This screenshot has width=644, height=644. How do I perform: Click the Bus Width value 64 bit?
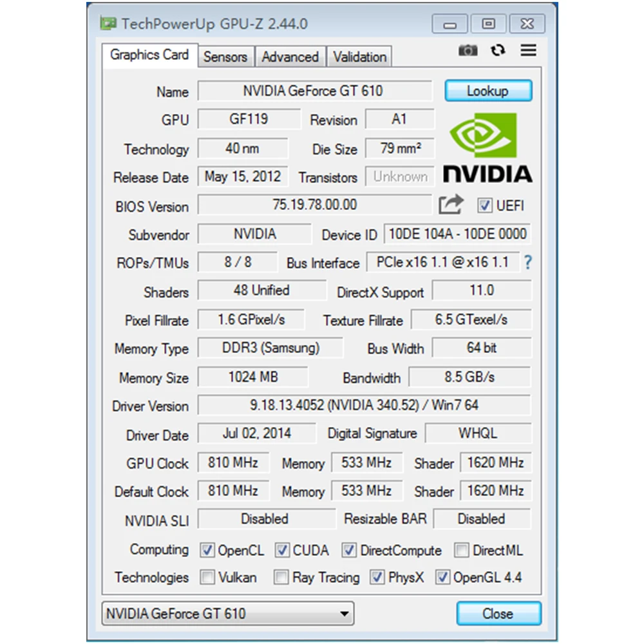pos(482,348)
